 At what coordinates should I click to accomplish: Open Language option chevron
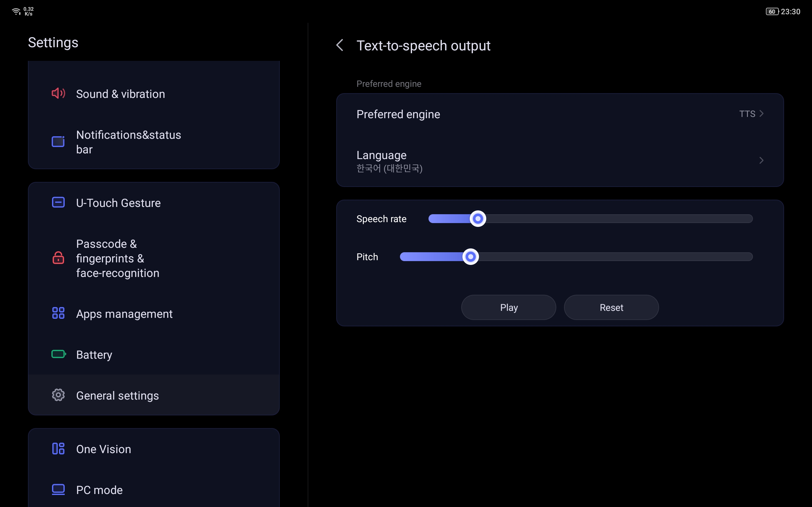(761, 161)
